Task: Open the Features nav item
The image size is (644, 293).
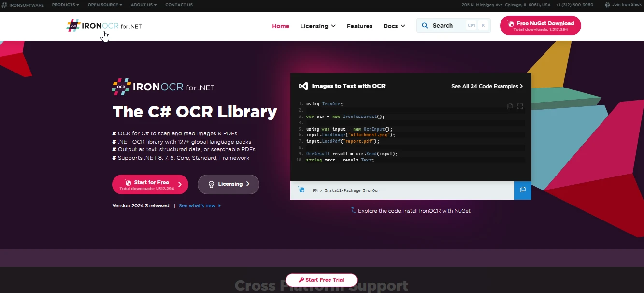Action: [x=359, y=26]
